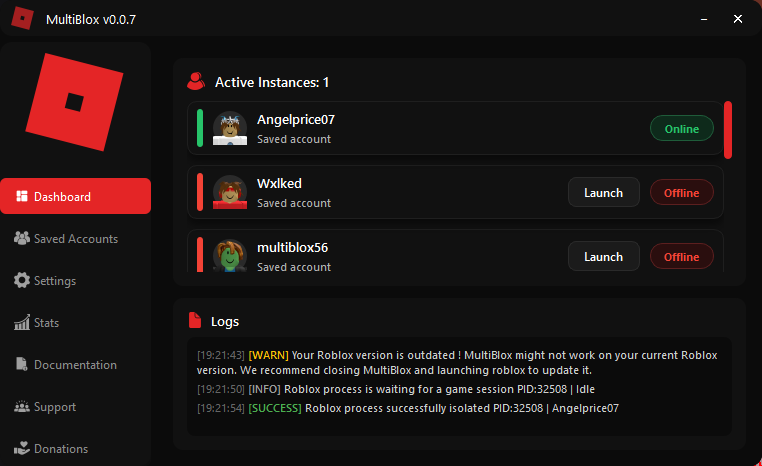The height and width of the screenshot is (466, 762).
Task: Click the Wxlked account name
Action: pos(279,184)
